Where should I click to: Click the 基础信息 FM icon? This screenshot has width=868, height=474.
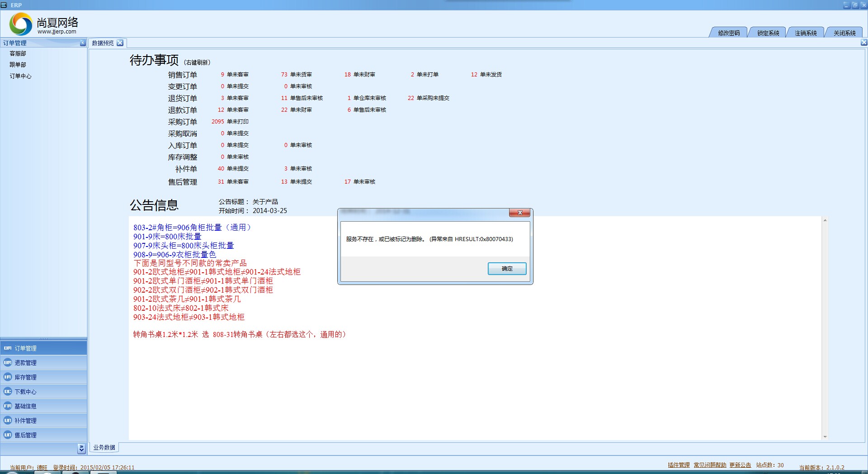coord(7,406)
